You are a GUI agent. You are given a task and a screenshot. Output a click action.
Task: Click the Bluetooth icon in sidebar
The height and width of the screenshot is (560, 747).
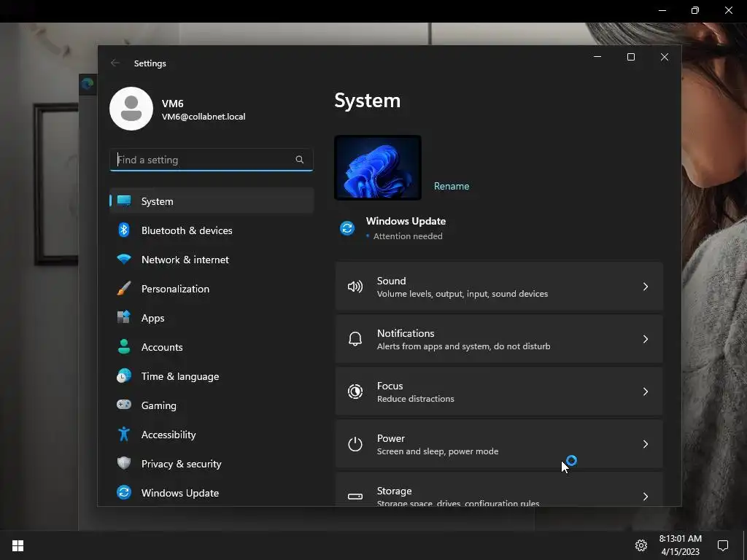[124, 230]
